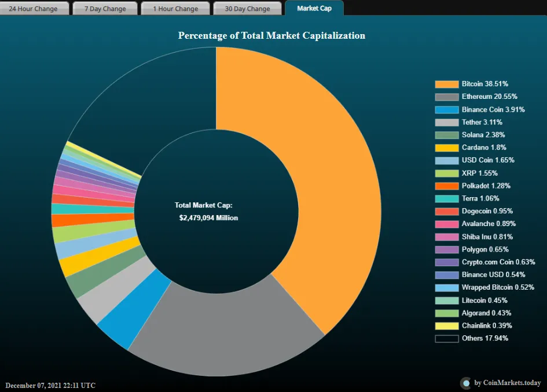
Task: Click the Wrapped Bitcoin legend swatch
Action: click(x=446, y=288)
